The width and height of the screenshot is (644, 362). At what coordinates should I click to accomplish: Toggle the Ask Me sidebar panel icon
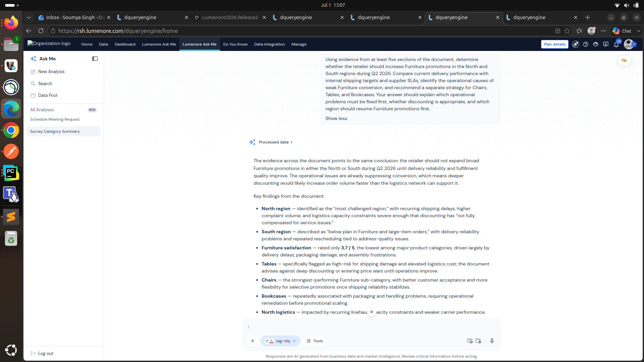[x=95, y=59]
